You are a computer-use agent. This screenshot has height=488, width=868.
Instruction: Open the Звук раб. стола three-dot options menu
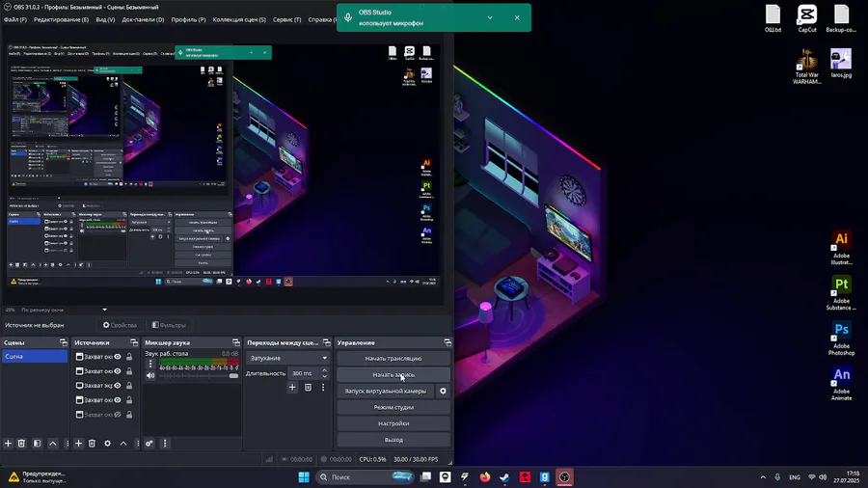pos(150,364)
